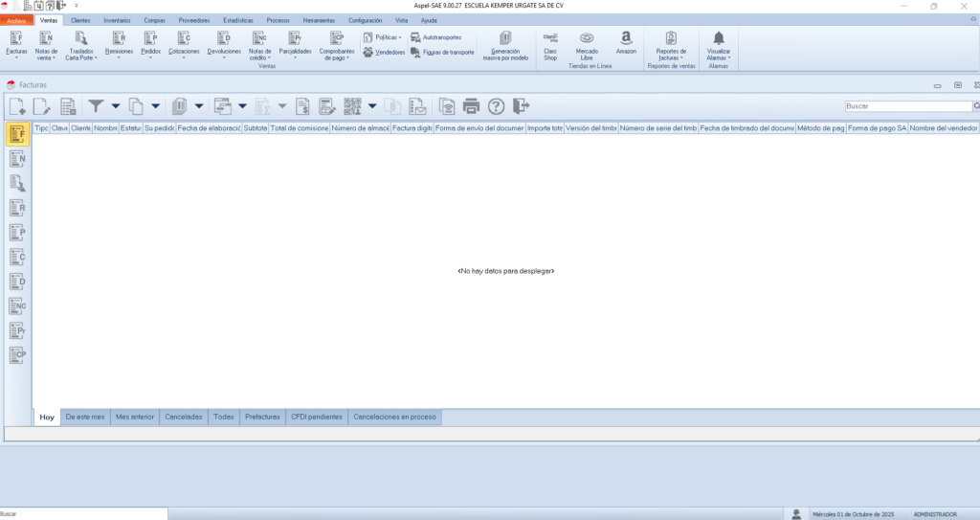Expand the window transfer dropdown arrow
980x520 pixels.
[242, 106]
